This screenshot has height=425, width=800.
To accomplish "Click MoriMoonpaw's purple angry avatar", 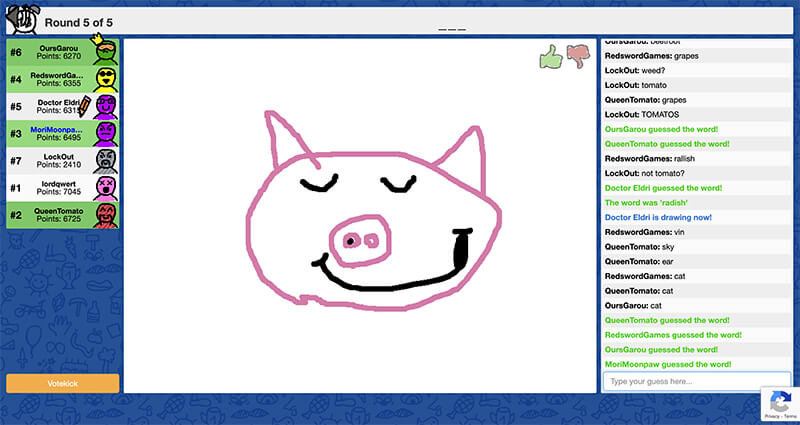I will [x=105, y=134].
